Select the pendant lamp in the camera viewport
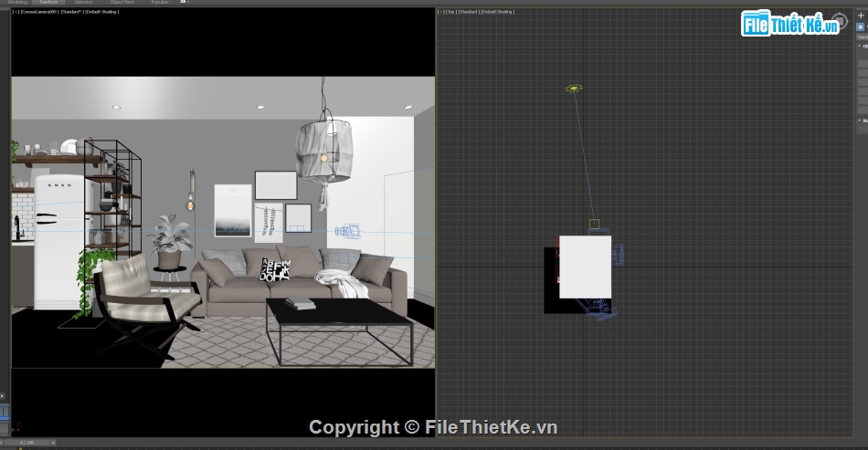 tap(323, 152)
